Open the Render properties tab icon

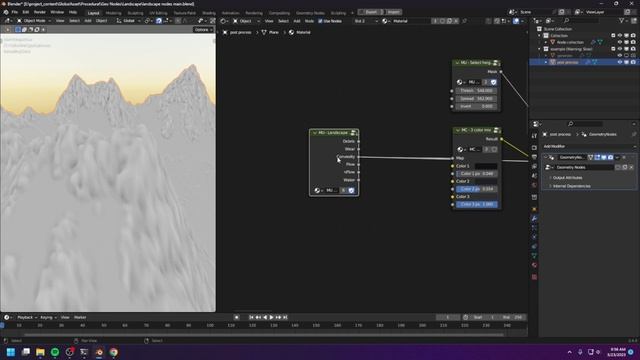pyautogui.click(x=534, y=147)
